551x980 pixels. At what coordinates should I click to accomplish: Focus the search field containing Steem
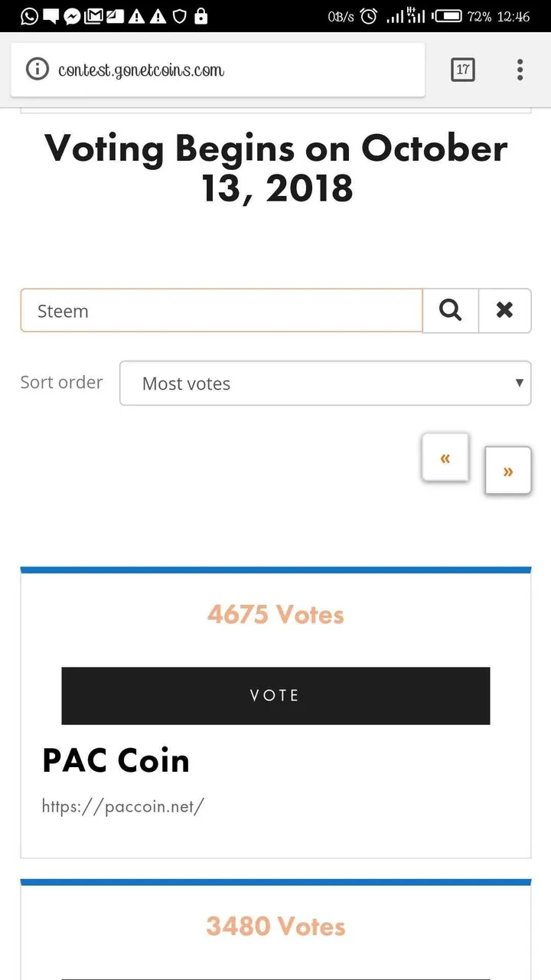pyautogui.click(x=221, y=310)
